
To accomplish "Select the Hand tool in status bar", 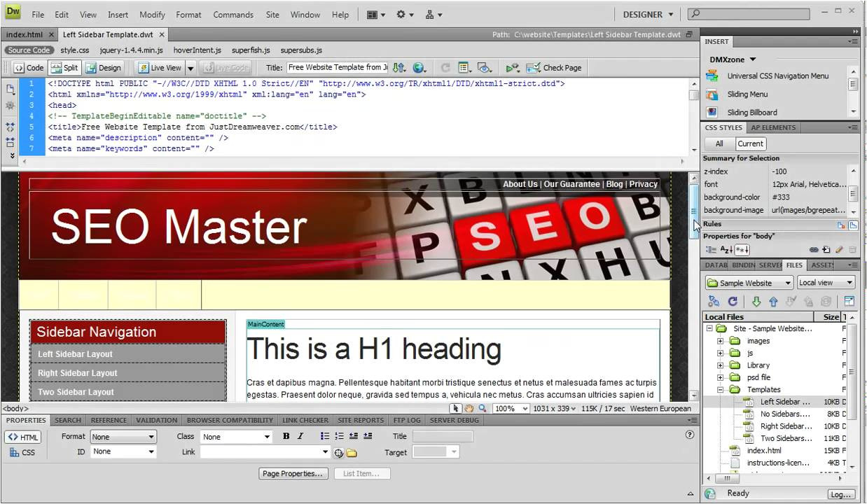I will (469, 409).
